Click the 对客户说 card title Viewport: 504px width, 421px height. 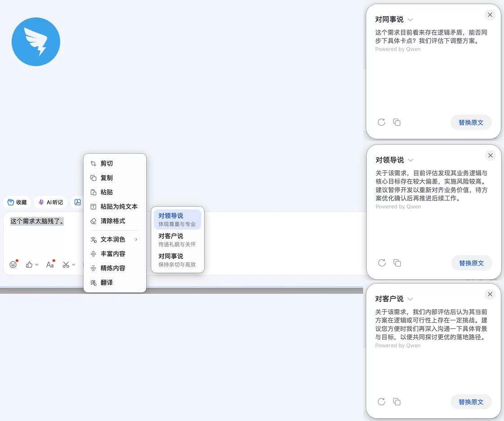pos(389,299)
